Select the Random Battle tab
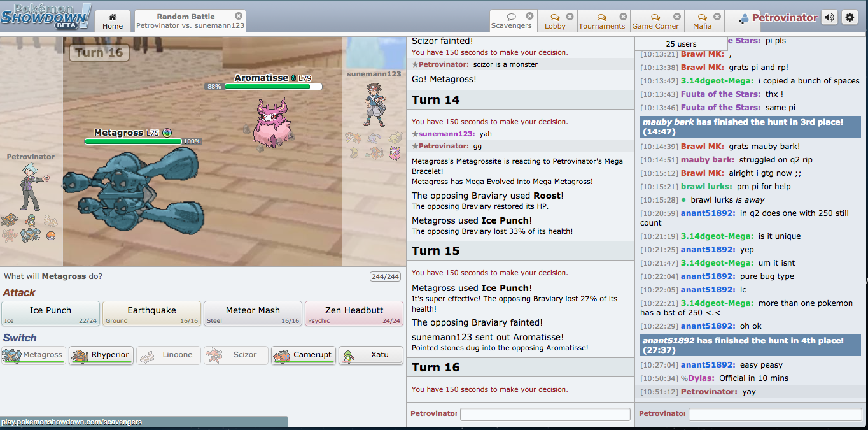Image resolution: width=868 pixels, height=430 pixels. [x=190, y=21]
